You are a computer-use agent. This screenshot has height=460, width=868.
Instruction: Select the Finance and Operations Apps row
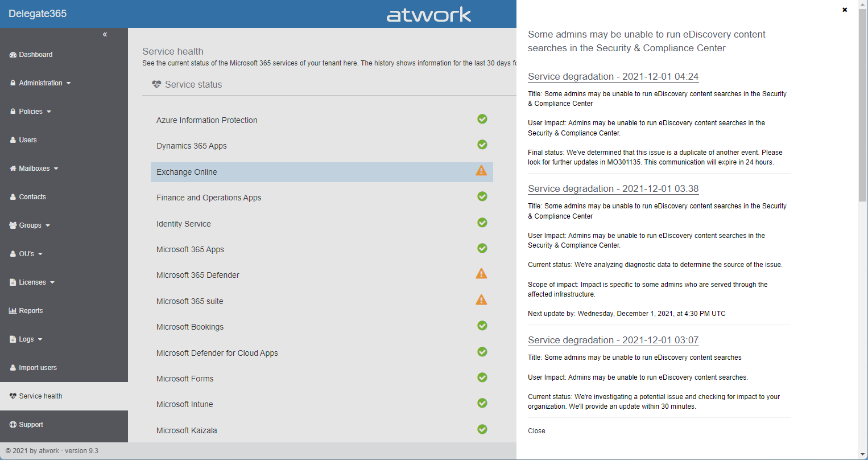(x=322, y=198)
